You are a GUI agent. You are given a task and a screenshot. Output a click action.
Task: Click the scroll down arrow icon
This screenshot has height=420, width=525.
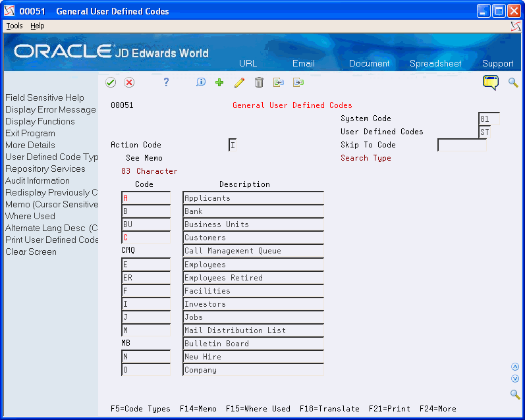pyautogui.click(x=515, y=379)
